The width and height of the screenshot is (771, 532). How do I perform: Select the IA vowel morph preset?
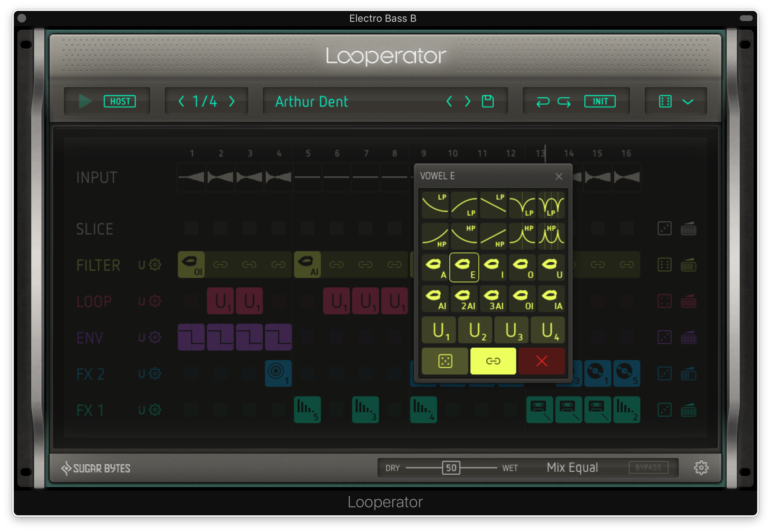551,299
